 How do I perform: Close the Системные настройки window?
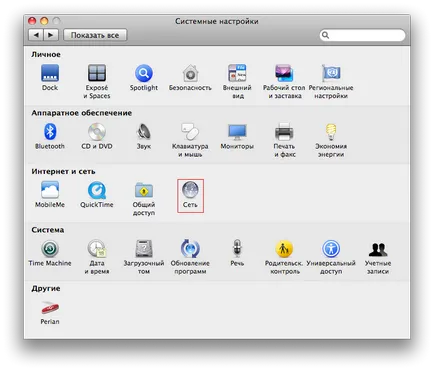(32, 21)
